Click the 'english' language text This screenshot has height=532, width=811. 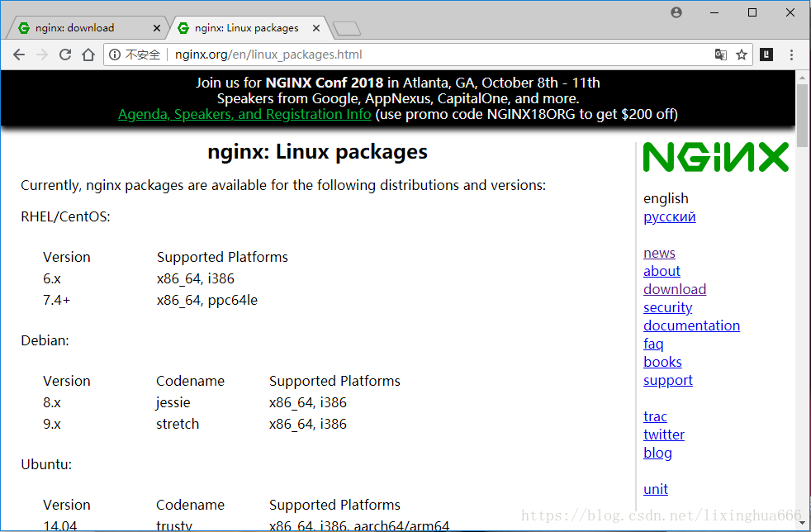[x=666, y=199]
